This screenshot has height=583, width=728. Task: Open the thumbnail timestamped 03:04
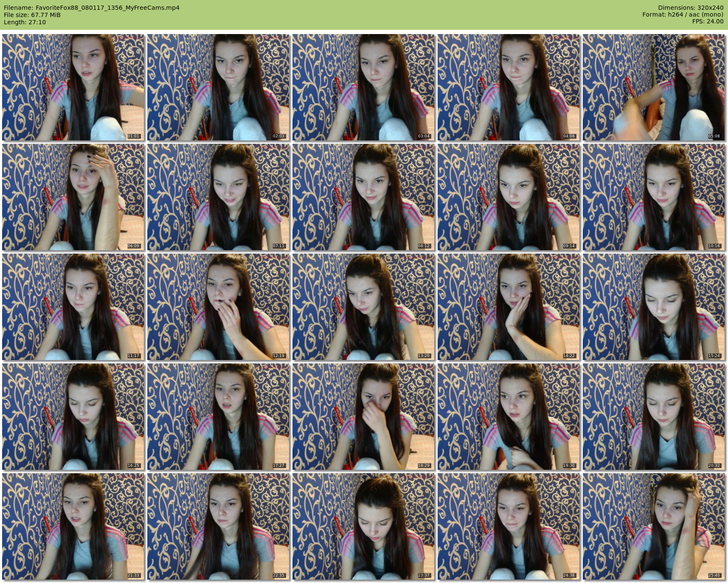pyautogui.click(x=363, y=87)
